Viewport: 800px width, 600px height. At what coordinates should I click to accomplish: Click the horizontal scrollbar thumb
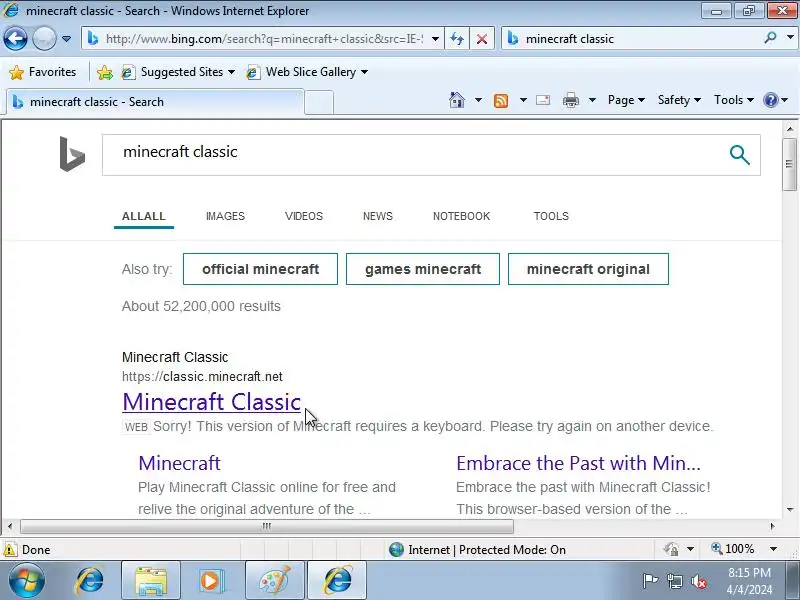pos(266,526)
